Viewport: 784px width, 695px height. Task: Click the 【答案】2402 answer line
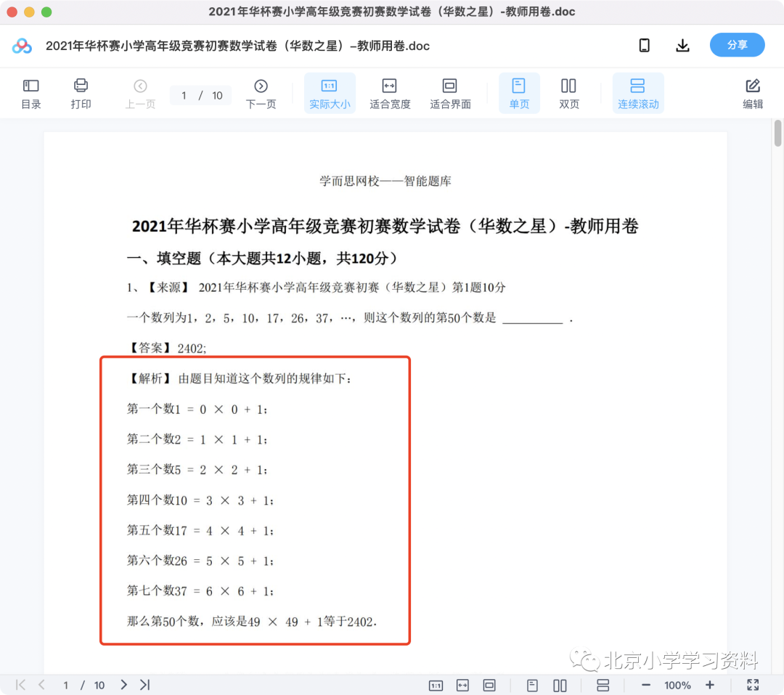167,348
